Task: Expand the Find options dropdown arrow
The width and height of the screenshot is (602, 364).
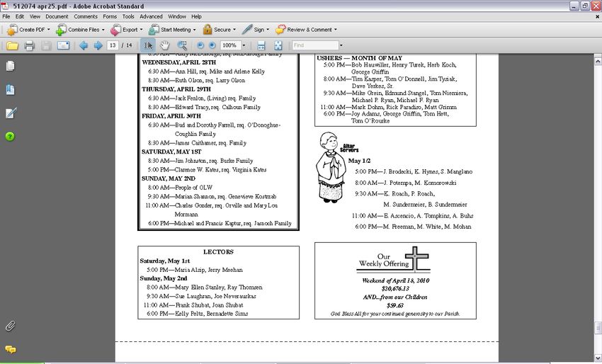Action: click(341, 45)
